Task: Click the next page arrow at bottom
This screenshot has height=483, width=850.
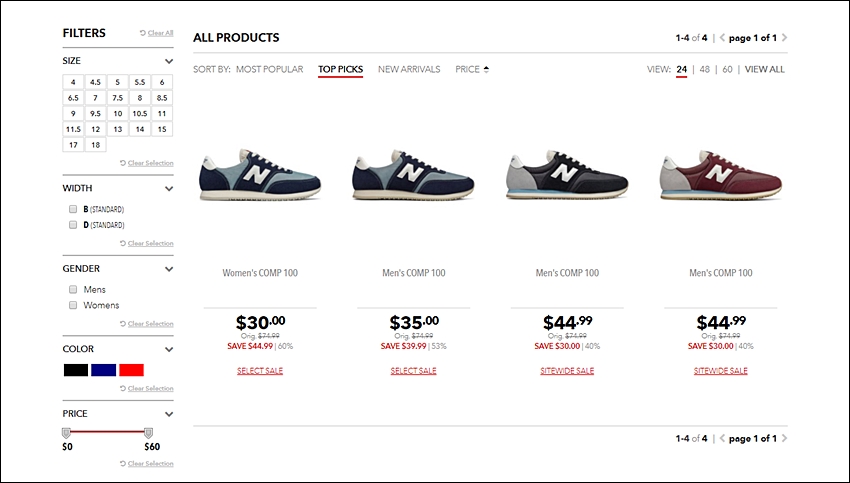Action: pyautogui.click(x=784, y=439)
